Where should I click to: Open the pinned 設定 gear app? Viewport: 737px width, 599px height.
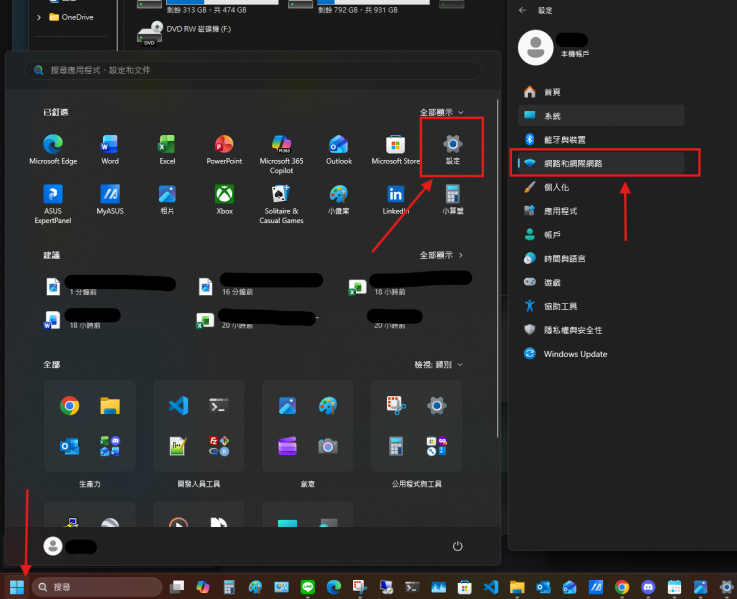coord(453,150)
